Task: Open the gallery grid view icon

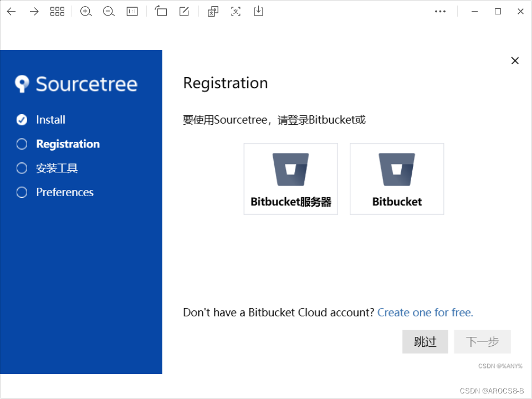Action: pos(58,11)
